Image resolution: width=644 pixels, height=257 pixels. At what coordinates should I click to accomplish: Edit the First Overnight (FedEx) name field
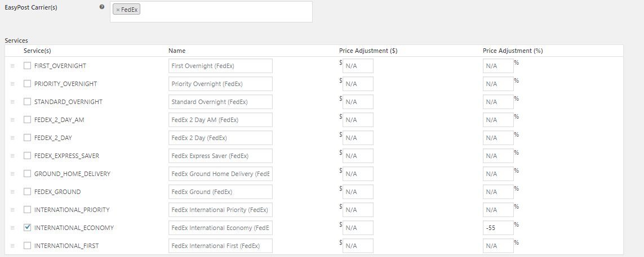point(220,66)
